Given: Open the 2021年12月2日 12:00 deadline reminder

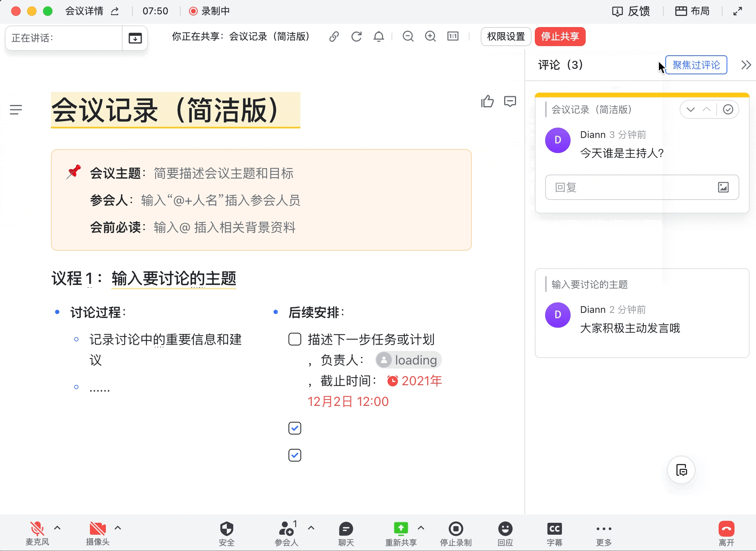Looking at the screenshot, I should click(x=374, y=391).
